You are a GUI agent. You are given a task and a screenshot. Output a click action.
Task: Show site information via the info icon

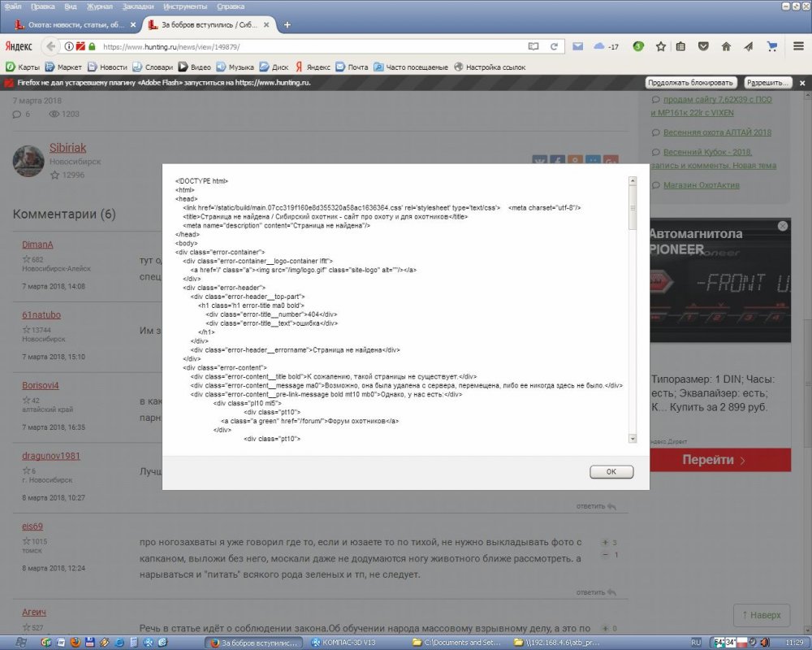(x=70, y=46)
